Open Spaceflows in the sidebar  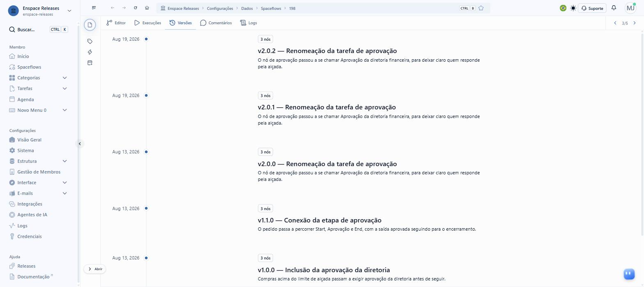click(29, 67)
